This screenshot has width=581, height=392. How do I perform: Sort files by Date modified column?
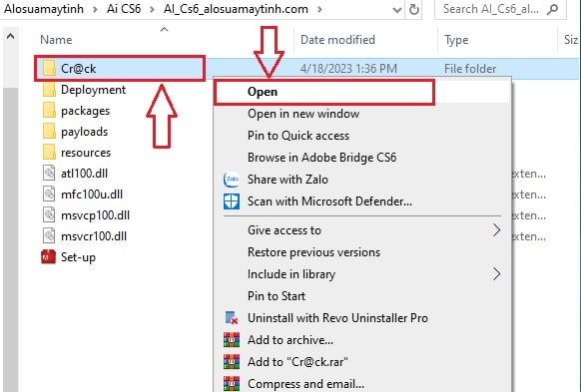[337, 40]
